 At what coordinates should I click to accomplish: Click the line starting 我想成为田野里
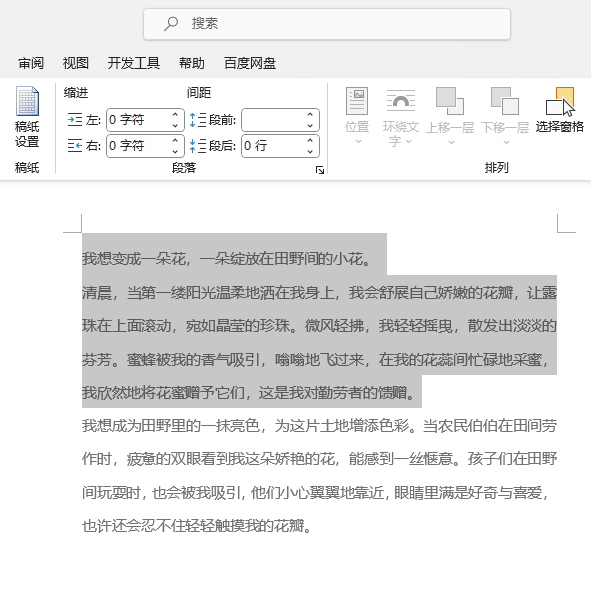(x=319, y=426)
